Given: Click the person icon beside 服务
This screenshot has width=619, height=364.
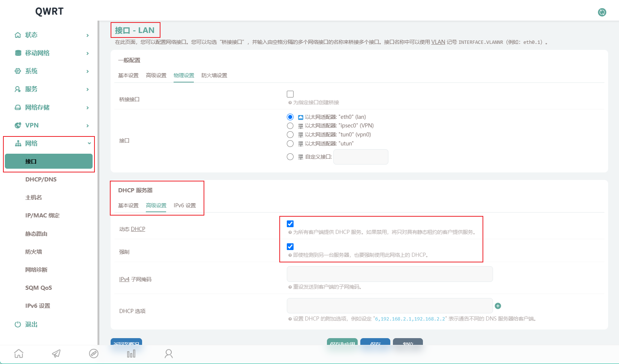Looking at the screenshot, I should tap(18, 89).
